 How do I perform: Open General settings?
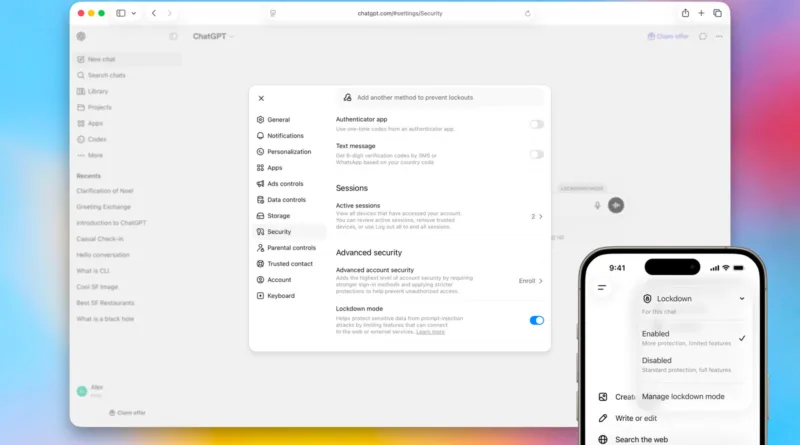[279, 119]
